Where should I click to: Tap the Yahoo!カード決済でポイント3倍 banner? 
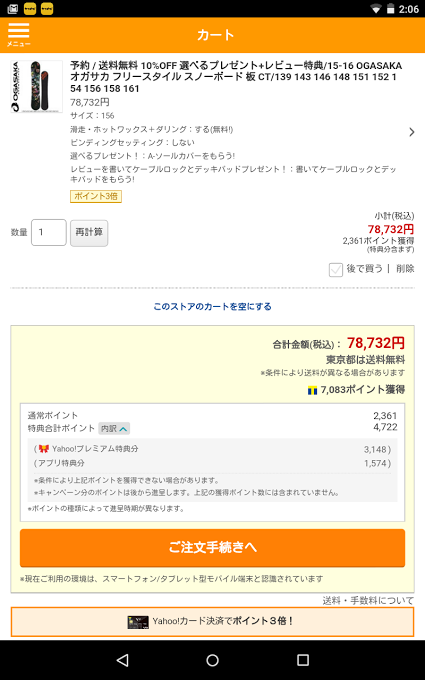tap(212, 621)
